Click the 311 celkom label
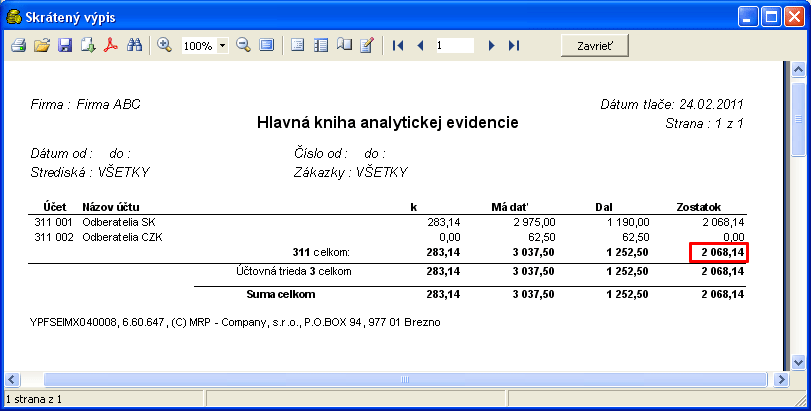This screenshot has width=811, height=411. click(x=321, y=252)
